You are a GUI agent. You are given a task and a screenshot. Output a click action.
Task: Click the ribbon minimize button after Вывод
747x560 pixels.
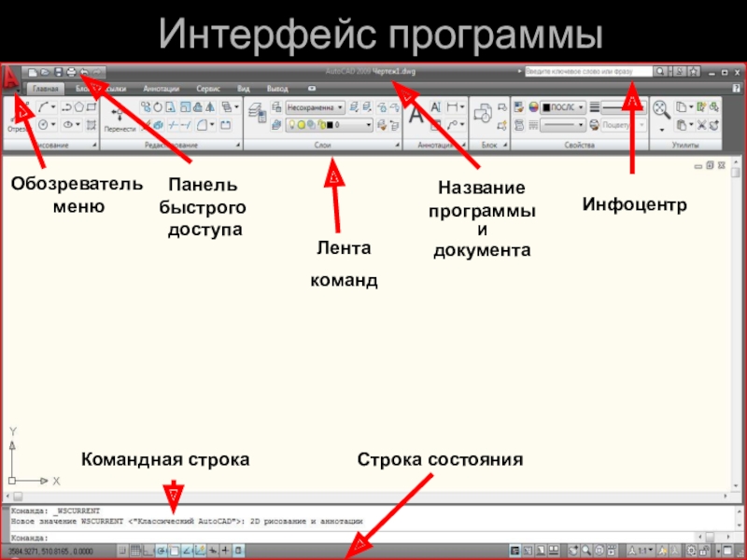pos(312,89)
